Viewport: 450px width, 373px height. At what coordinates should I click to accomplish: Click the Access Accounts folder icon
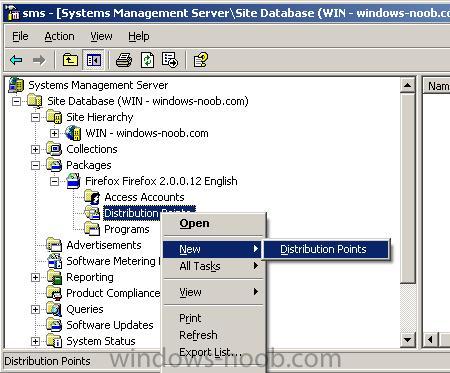(92, 197)
